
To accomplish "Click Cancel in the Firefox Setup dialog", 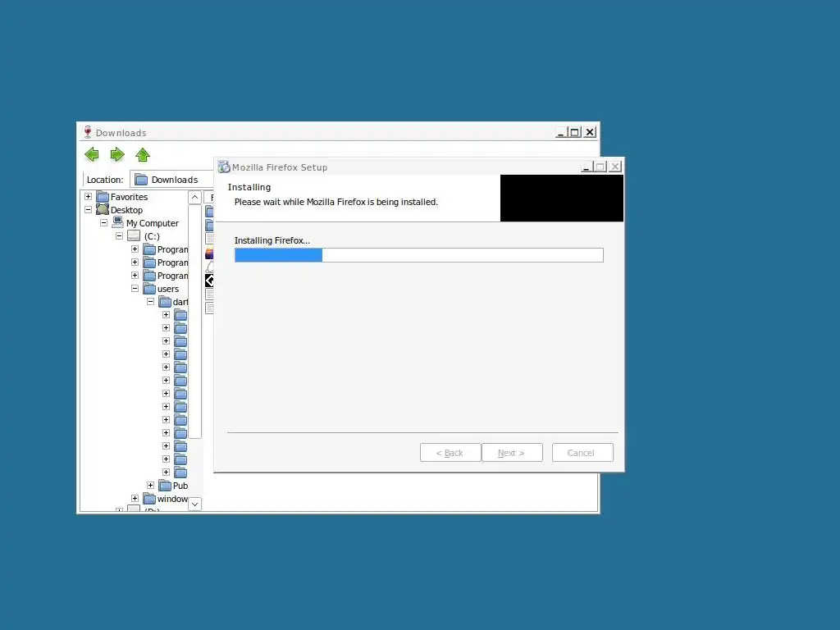I will pyautogui.click(x=582, y=453).
